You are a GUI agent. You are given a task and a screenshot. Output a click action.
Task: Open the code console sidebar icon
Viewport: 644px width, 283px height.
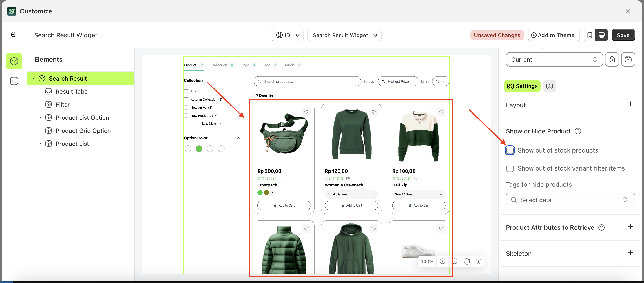coord(14,81)
